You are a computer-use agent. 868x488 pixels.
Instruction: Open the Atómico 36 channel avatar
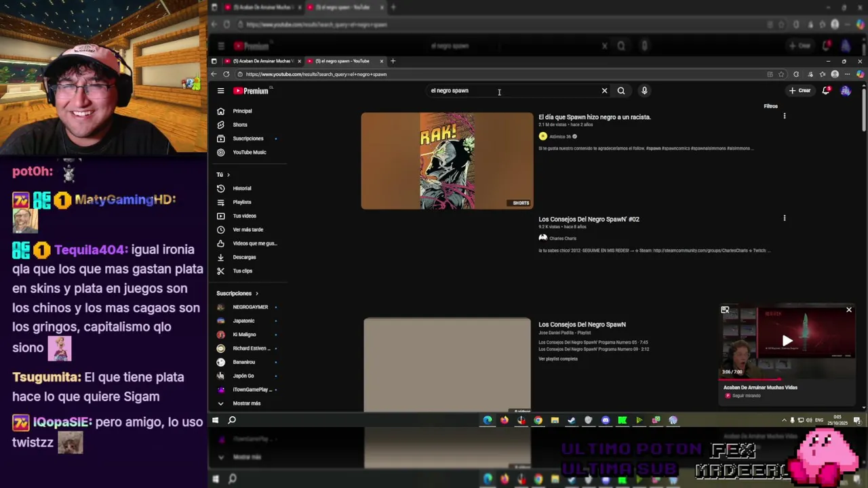click(x=542, y=136)
